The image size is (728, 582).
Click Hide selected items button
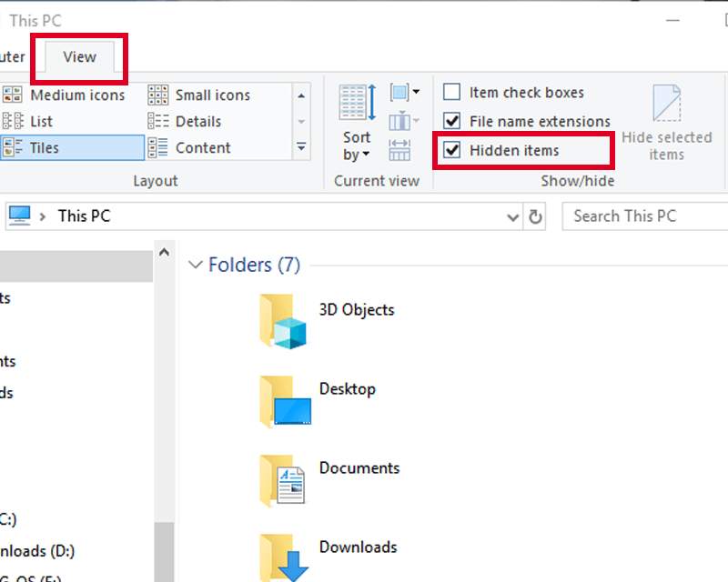[666, 123]
